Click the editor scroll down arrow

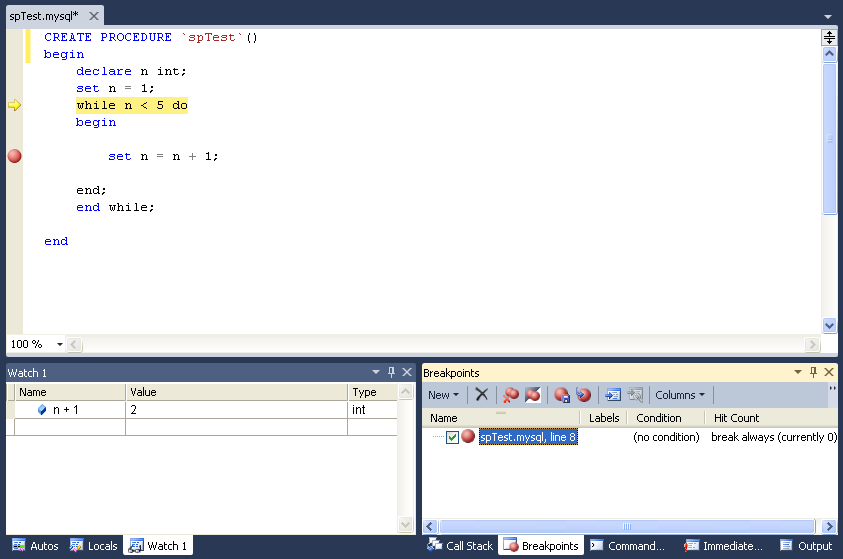829,325
